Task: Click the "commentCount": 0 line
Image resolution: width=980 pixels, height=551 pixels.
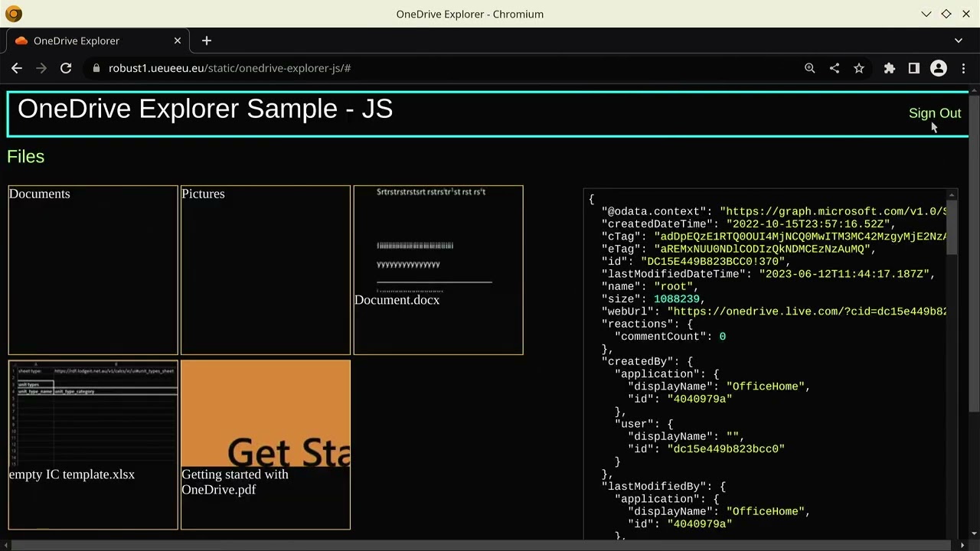Action: tap(670, 337)
